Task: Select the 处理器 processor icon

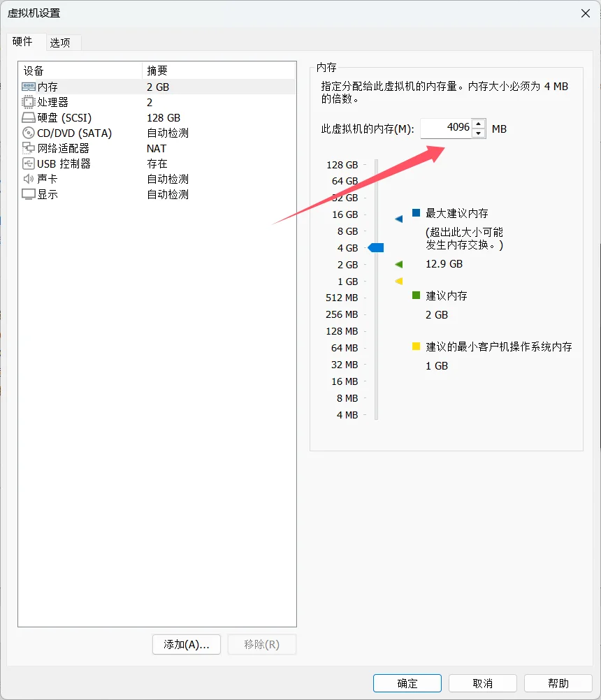Action: [29, 102]
